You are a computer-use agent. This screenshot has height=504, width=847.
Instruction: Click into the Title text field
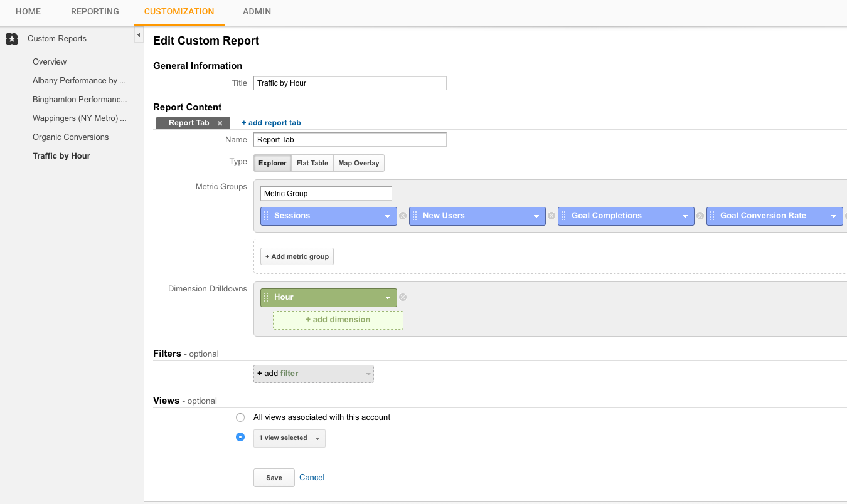[x=349, y=83]
